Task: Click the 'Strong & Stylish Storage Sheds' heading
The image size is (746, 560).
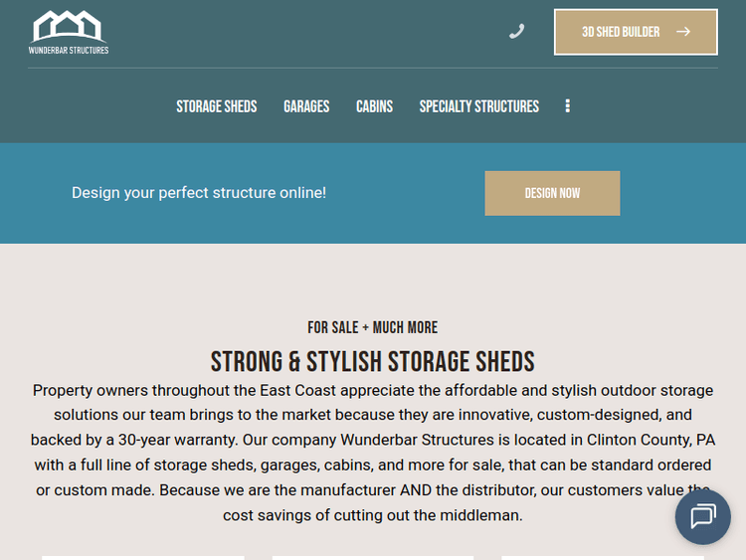Action: pos(373,361)
